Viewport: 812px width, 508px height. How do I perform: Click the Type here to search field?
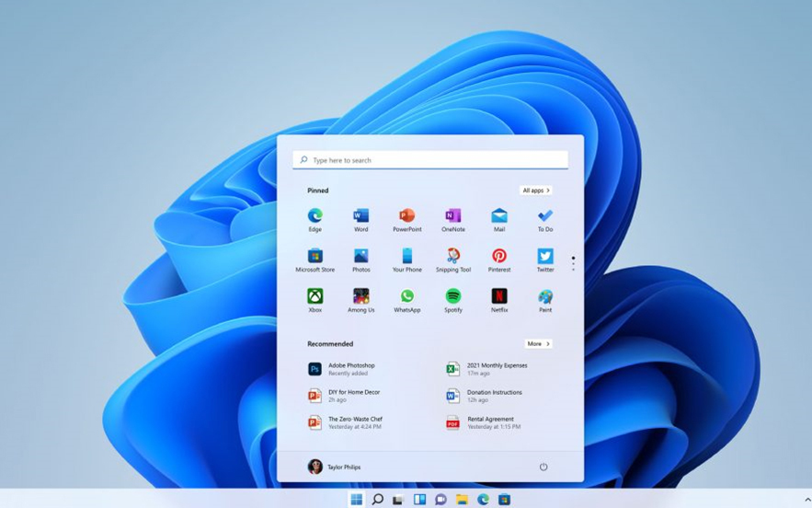tap(430, 160)
